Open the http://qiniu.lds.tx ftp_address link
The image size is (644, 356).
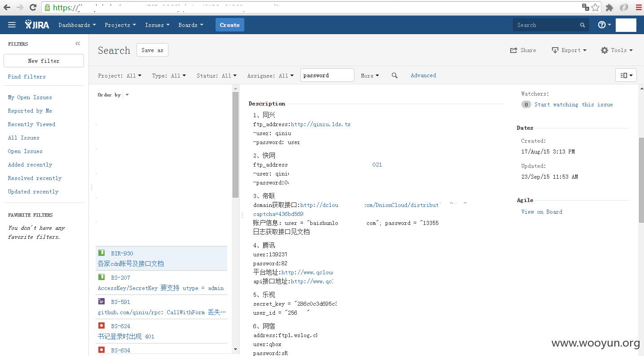321,124
